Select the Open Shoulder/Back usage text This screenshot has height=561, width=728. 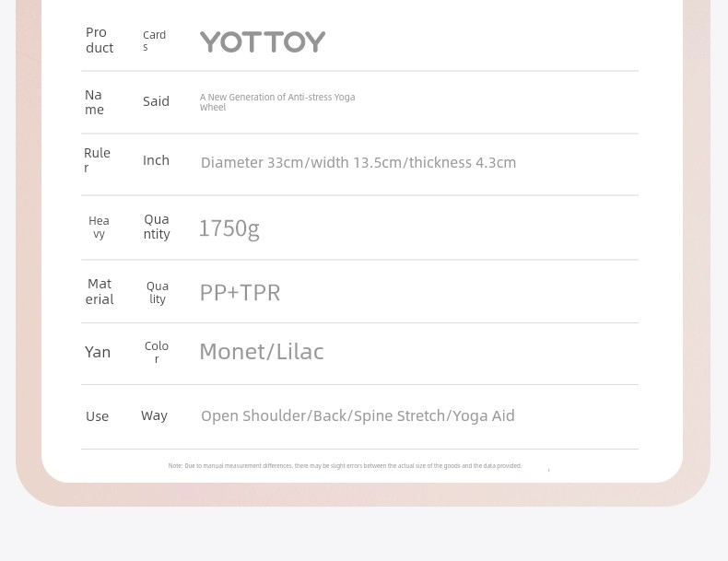pos(358,416)
